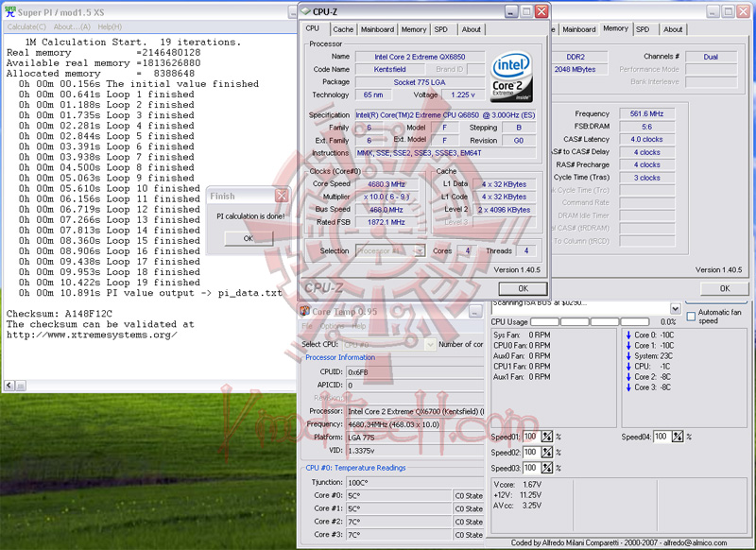This screenshot has height=550, width=756.
Task: Click the DRAM Frequency value 561.6 MHz
Action: 646,113
